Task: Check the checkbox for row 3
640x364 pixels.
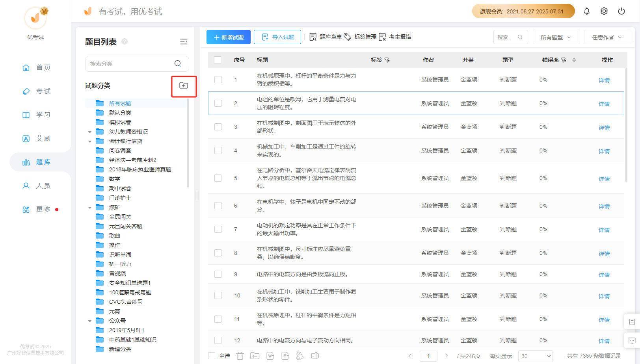Action: click(218, 127)
